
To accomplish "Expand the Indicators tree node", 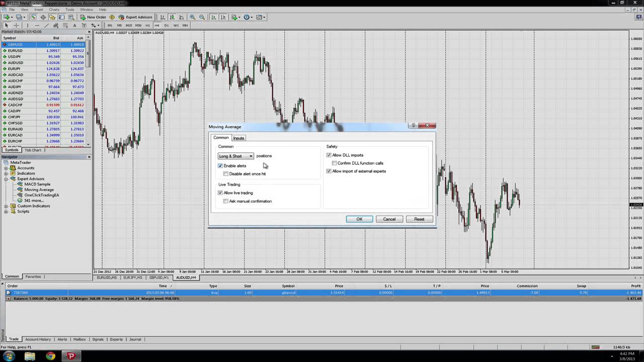I will [x=6, y=173].
